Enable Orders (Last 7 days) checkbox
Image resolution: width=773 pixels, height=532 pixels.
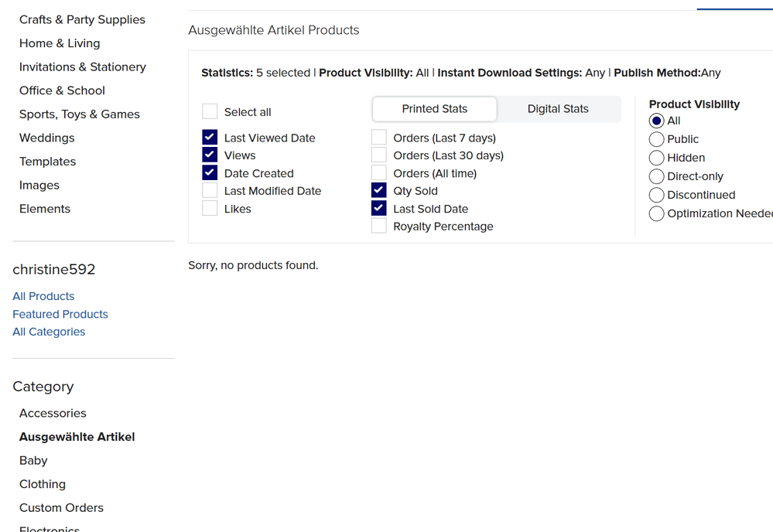(379, 138)
